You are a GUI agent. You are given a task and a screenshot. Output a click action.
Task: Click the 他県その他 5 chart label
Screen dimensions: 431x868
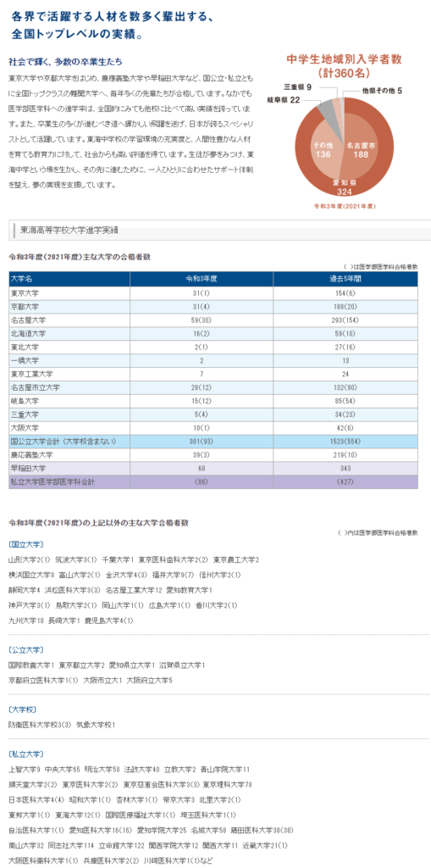tap(383, 90)
